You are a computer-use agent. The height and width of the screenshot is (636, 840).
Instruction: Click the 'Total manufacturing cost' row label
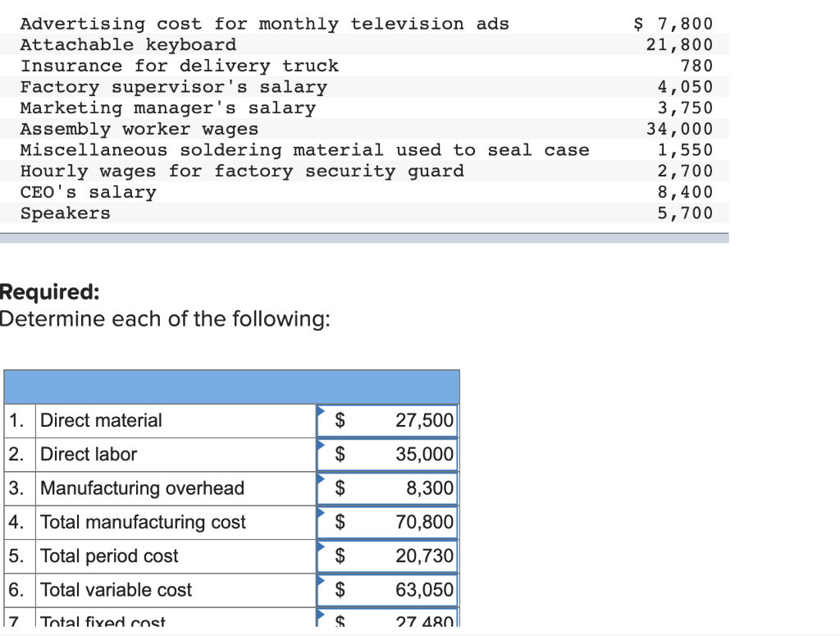[x=143, y=522]
